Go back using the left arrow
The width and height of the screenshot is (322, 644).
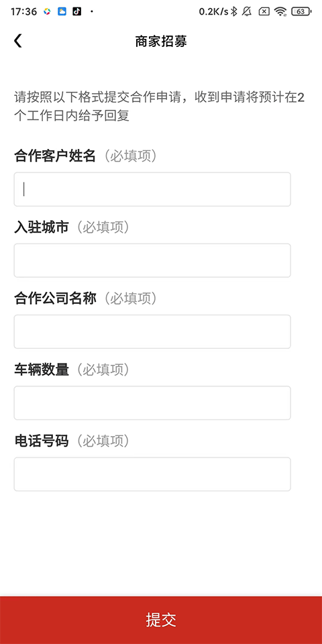(18, 41)
